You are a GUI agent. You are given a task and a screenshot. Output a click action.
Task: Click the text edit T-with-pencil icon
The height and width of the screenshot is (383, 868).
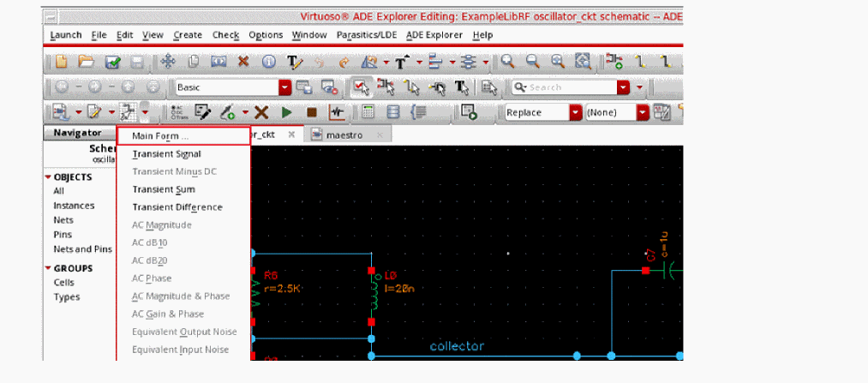(294, 62)
